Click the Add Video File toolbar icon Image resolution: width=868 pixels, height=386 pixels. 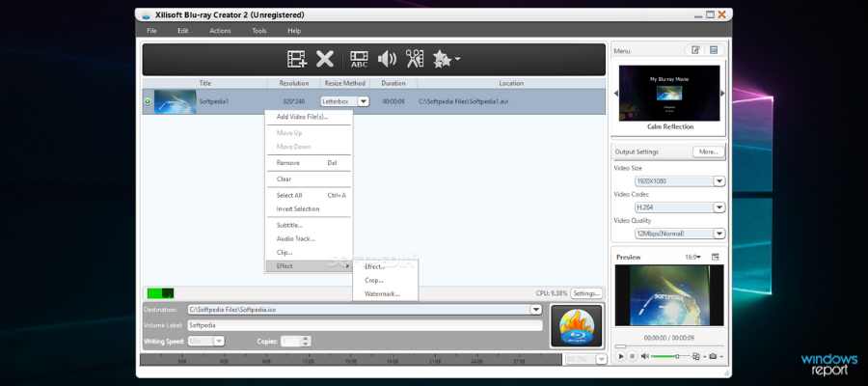(x=297, y=59)
